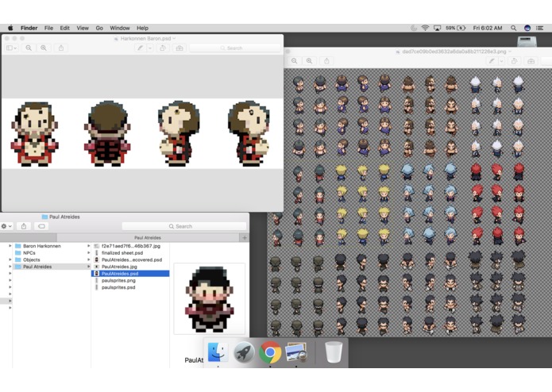Zoom out in the sprite sheet png window
Image resolution: width=552 pixels, height=392 pixels.
295,61
